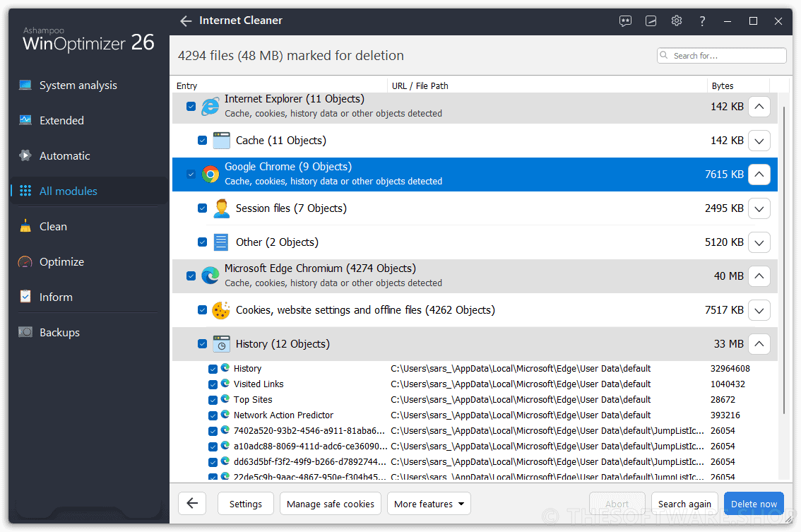Click the Search for input field
Image resolution: width=801 pixels, height=532 pixels.
[721, 55]
